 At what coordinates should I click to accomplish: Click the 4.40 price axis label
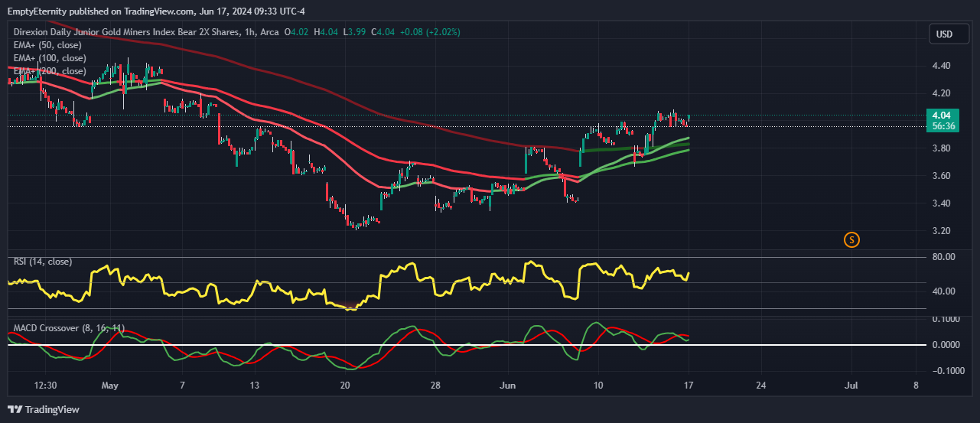[x=940, y=66]
